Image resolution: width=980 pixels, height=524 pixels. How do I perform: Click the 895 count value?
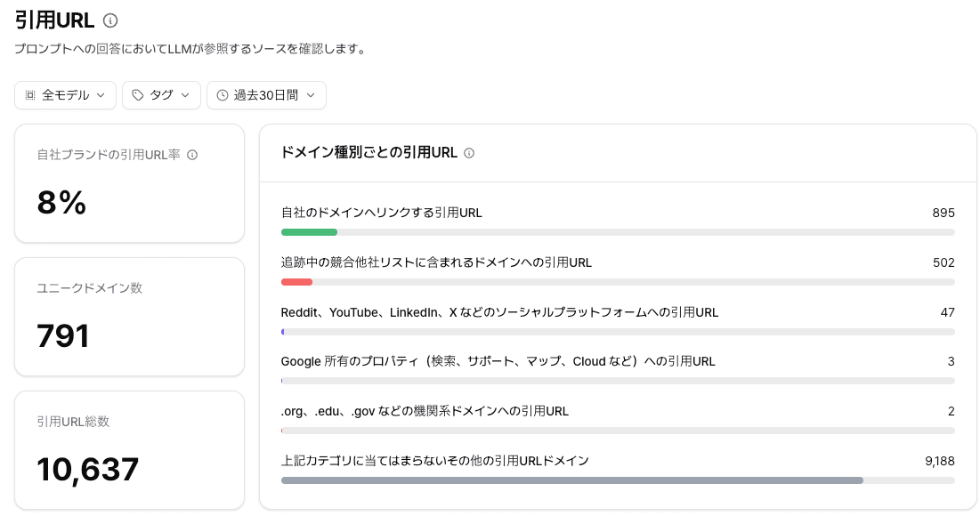coord(944,213)
